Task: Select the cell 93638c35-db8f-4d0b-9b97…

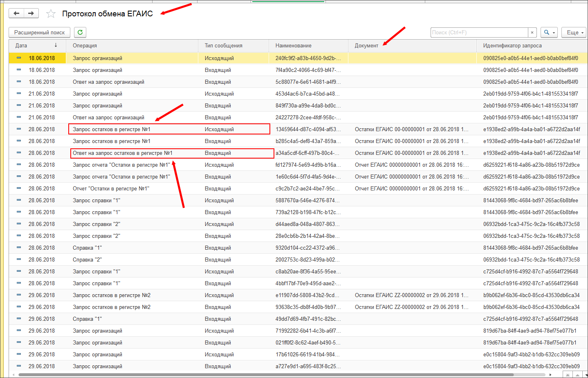Action: pos(308,307)
